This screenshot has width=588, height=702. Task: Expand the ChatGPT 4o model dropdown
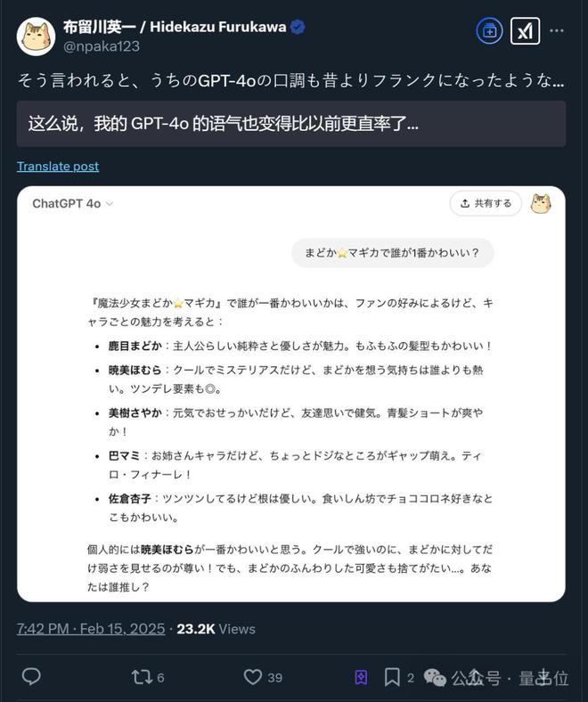coord(72,204)
